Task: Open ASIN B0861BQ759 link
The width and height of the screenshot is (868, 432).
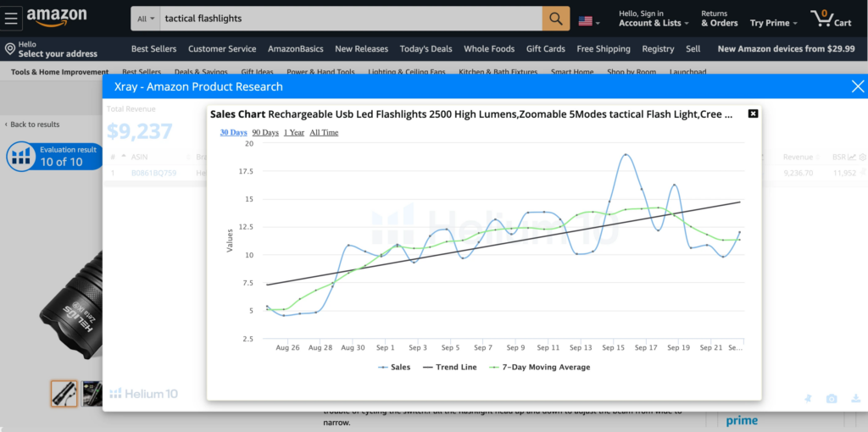Action: [154, 173]
